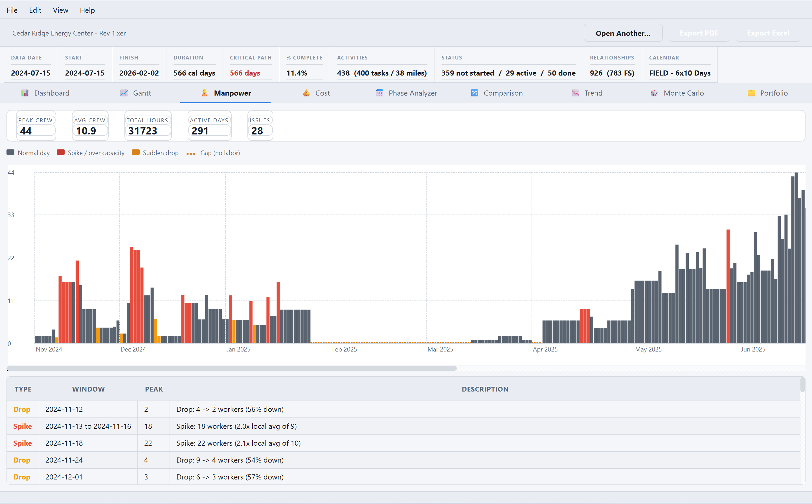Open the Help menu

pyautogui.click(x=87, y=10)
